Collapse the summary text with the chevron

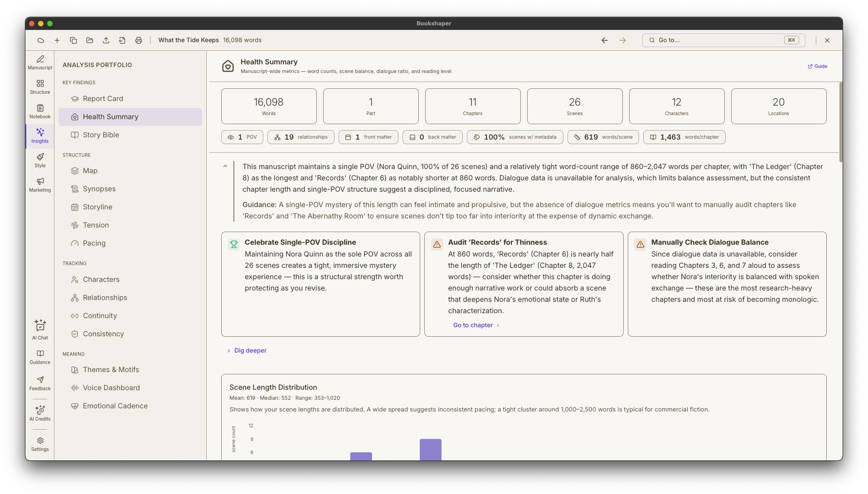click(225, 166)
